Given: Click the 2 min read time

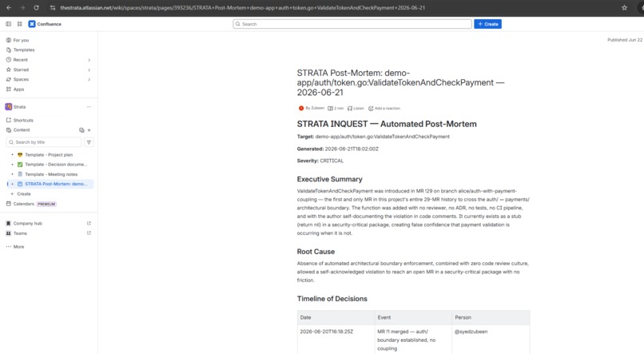Looking at the screenshot, I should [x=336, y=109].
